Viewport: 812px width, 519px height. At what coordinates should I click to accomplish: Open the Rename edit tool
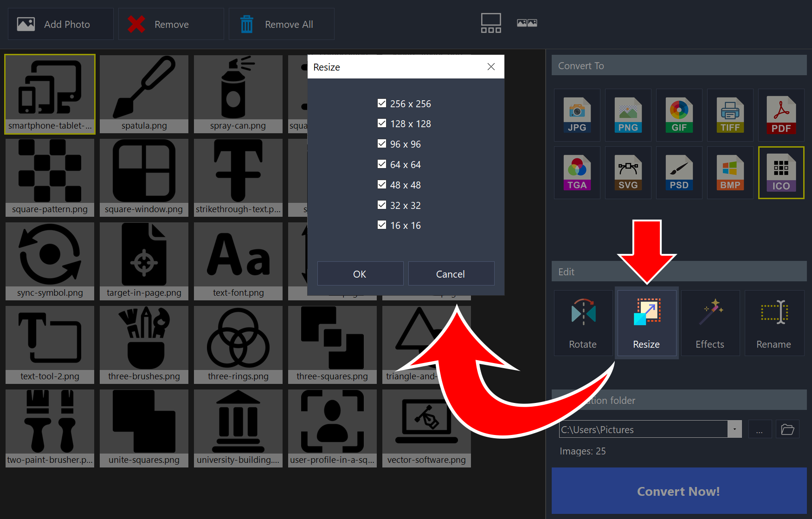pos(774,323)
